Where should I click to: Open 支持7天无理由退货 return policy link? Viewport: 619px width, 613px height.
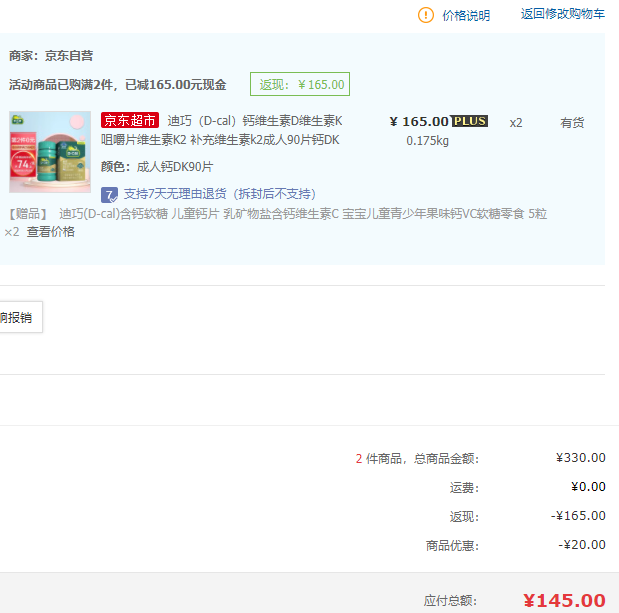click(220, 194)
